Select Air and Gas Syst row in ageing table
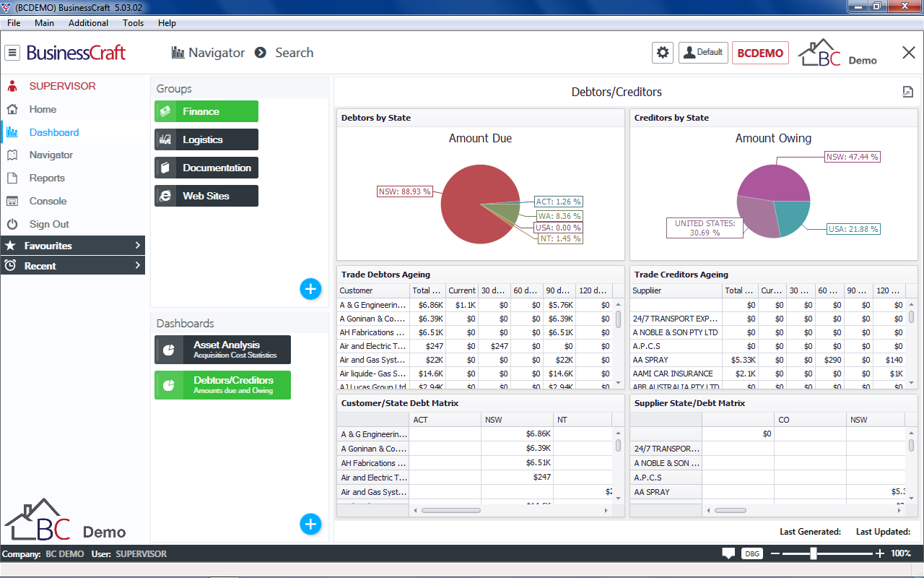The image size is (924, 578). tap(475, 360)
